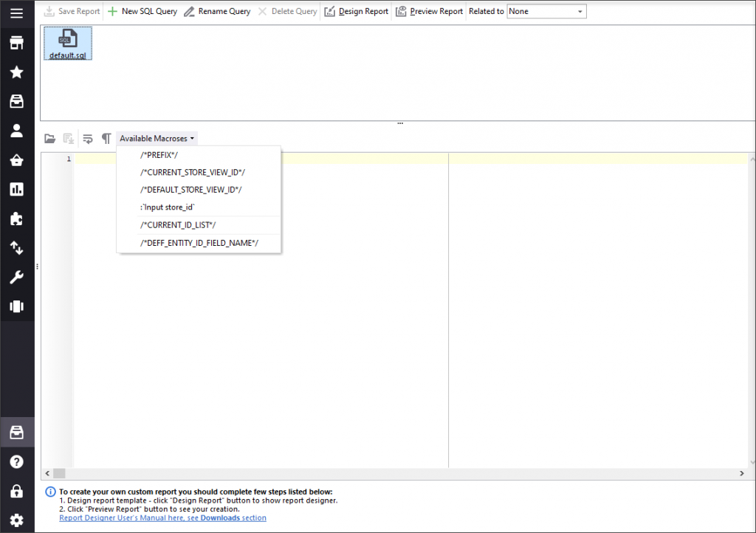
Task: Click the question mark help icon
Action: click(16, 461)
